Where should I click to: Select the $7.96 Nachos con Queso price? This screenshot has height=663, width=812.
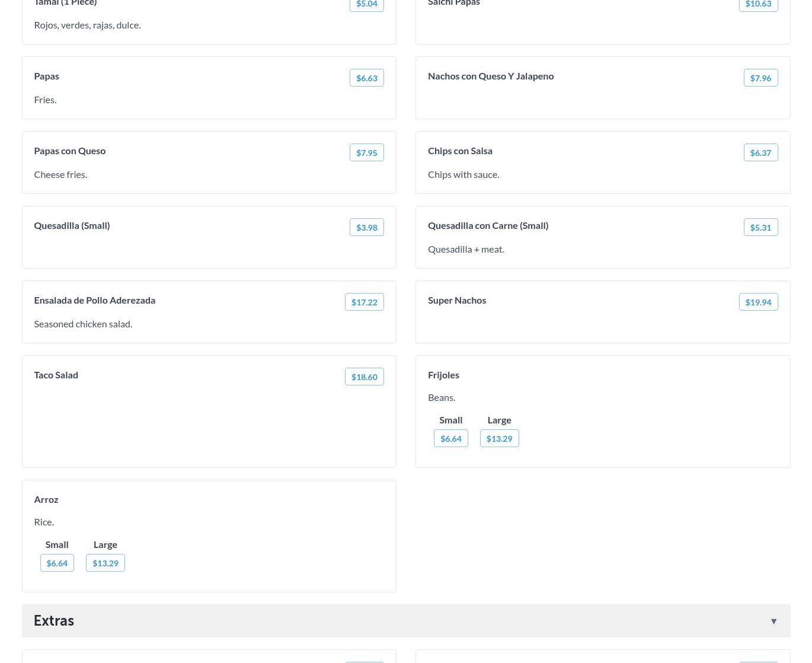pos(760,78)
